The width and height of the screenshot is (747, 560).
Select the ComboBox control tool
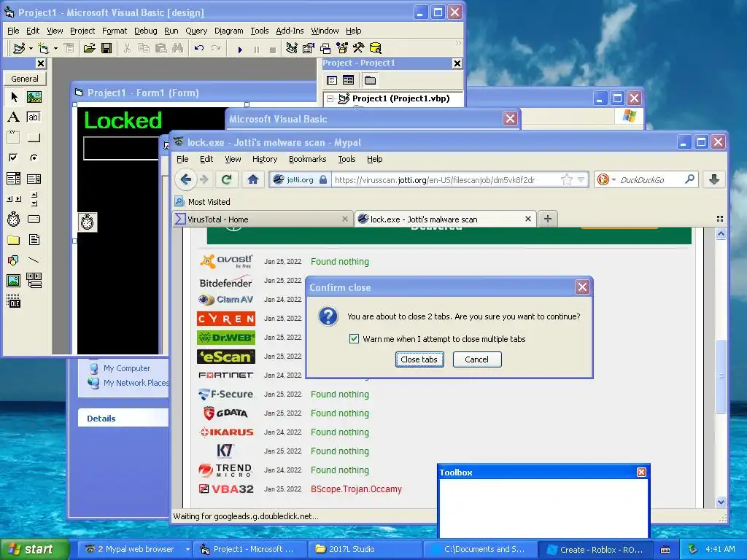(14, 179)
